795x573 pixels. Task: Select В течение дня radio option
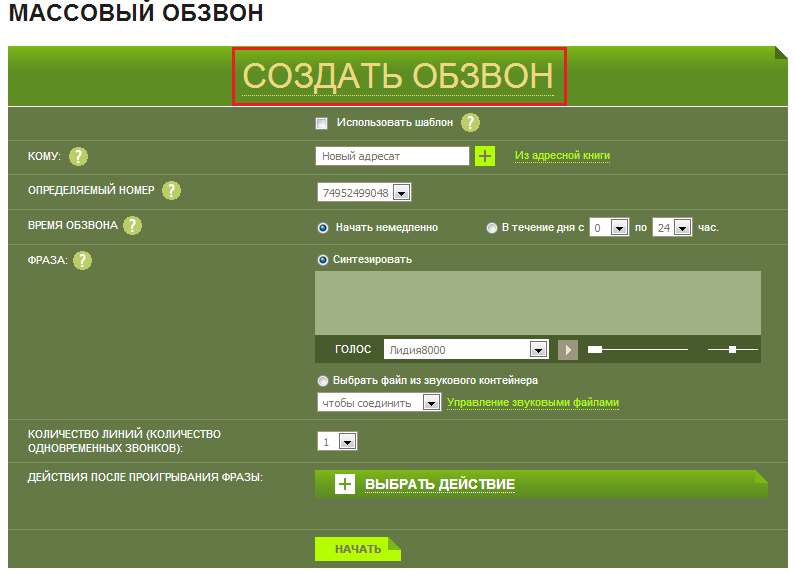click(x=491, y=228)
